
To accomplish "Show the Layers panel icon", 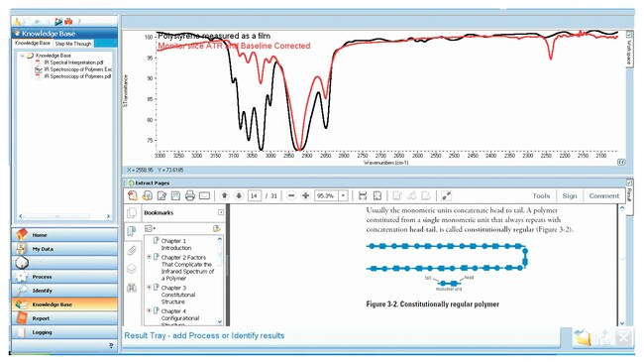I will 132,269.
